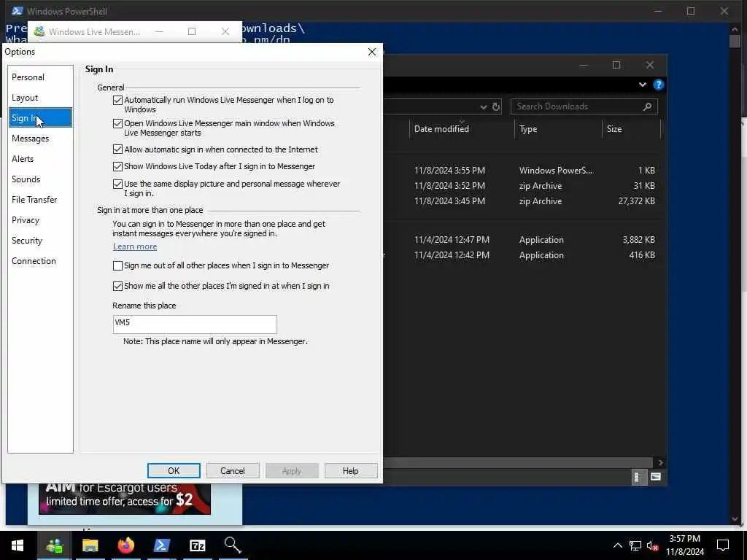
Task: Open 7-Zip from the taskbar
Action: pyautogui.click(x=197, y=545)
